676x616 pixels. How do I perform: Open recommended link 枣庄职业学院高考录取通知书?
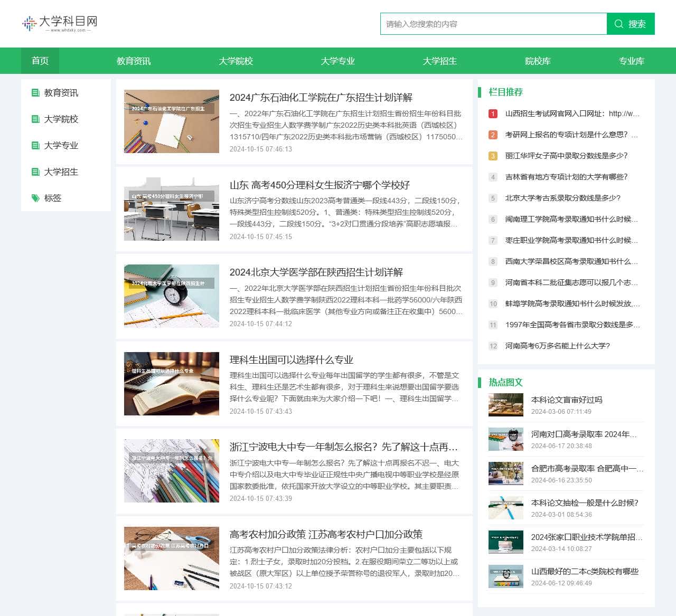coord(572,240)
